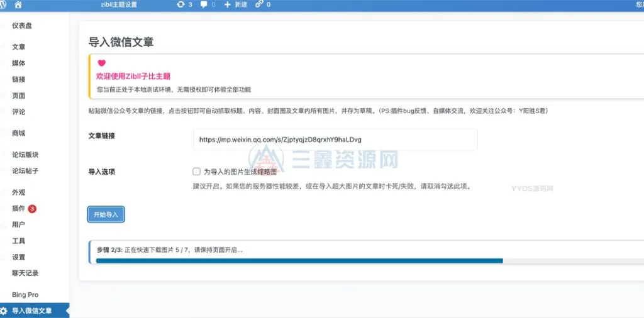
Task: Open 工具 tools menu
Action: pyautogui.click(x=19, y=241)
